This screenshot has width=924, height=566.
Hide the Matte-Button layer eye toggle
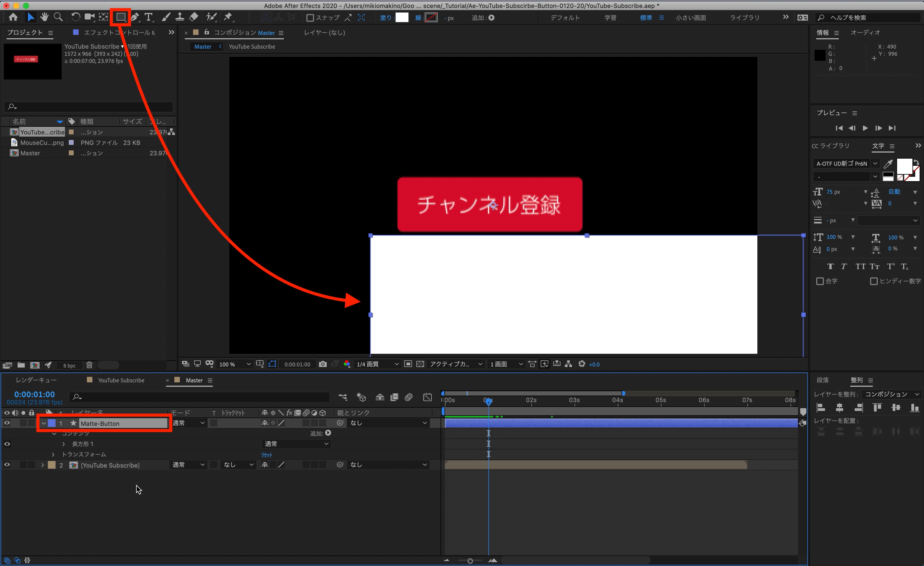(7, 423)
